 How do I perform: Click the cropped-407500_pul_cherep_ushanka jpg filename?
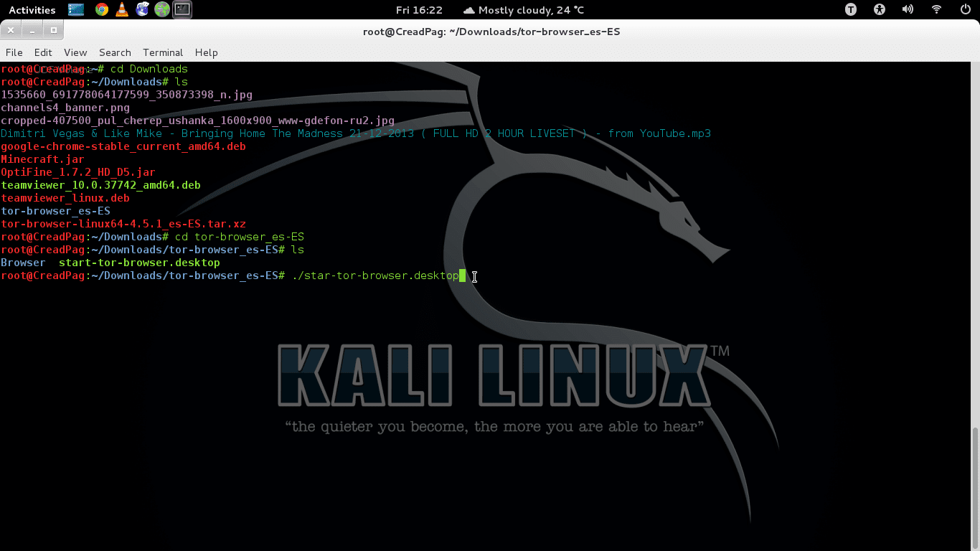[x=197, y=121]
